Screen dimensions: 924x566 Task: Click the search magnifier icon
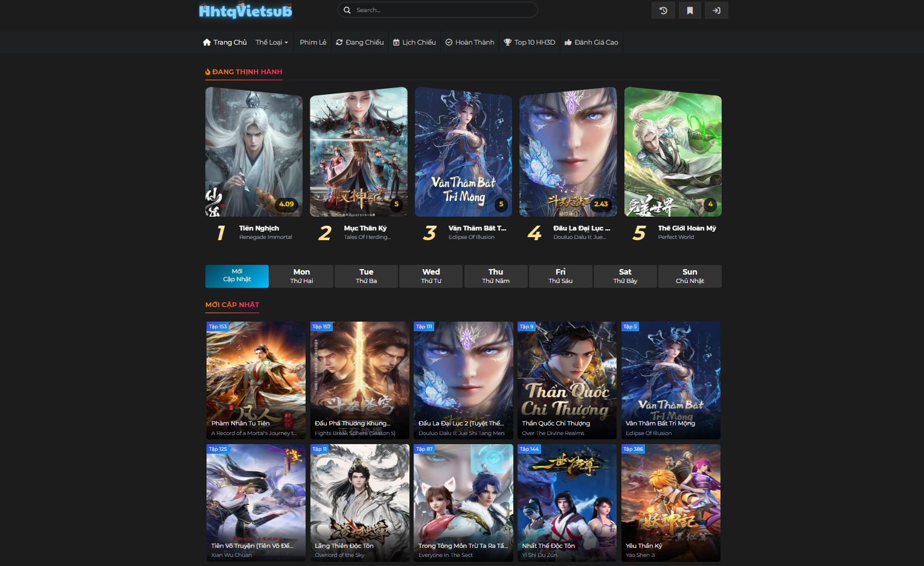coord(347,10)
